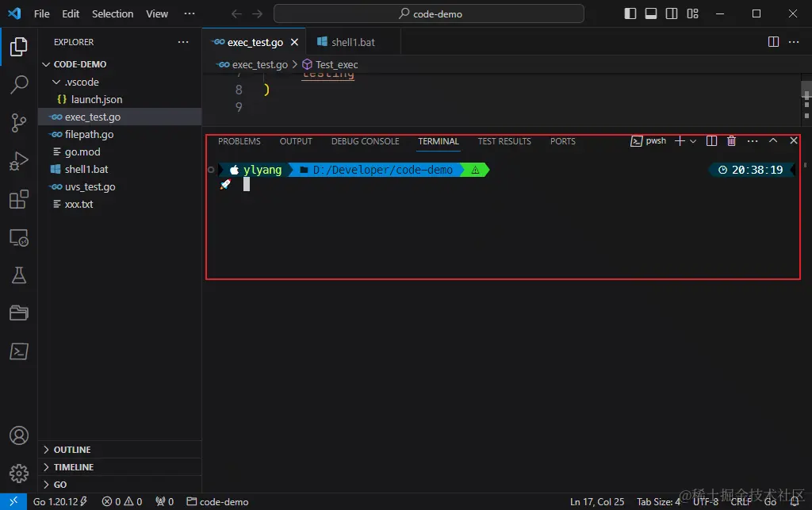The image size is (812, 510).
Task: Click the remote window status bar icon
Action: coord(13,501)
